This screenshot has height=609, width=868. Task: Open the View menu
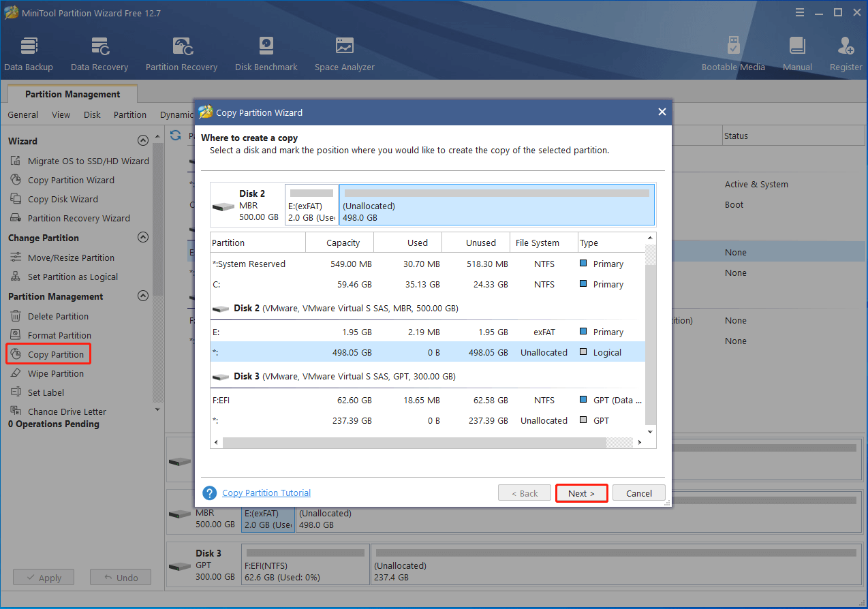[61, 115]
